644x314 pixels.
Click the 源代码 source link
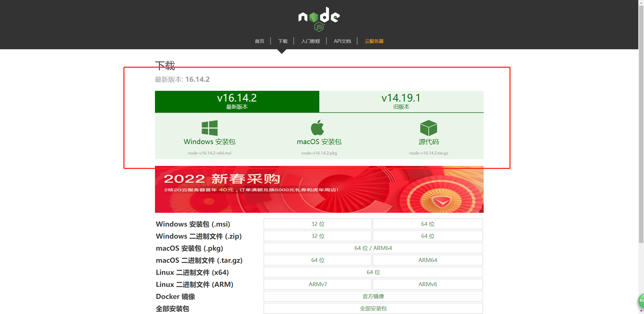coord(429,142)
